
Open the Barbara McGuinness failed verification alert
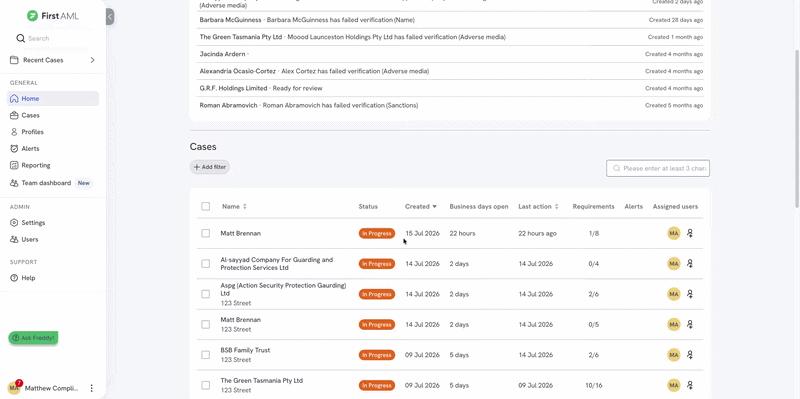pyautogui.click(x=451, y=20)
